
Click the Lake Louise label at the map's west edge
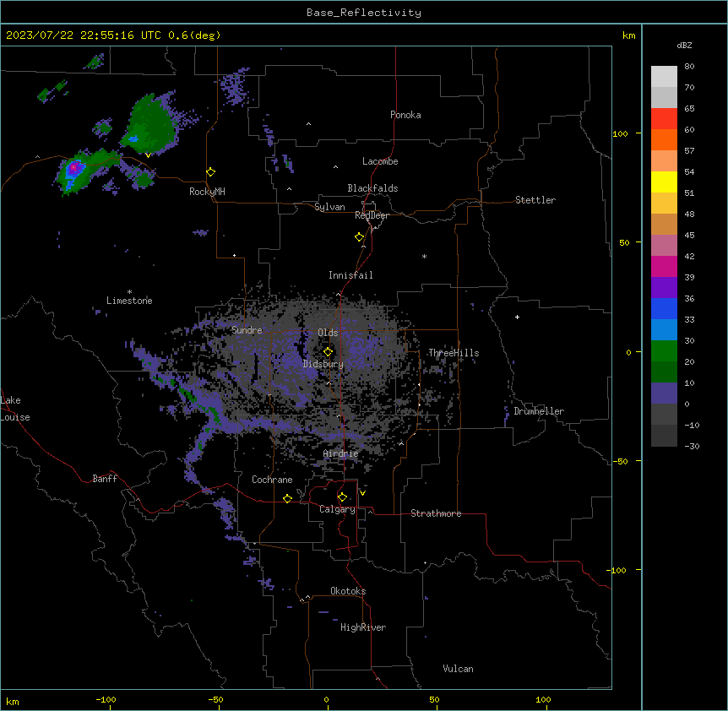point(15,409)
